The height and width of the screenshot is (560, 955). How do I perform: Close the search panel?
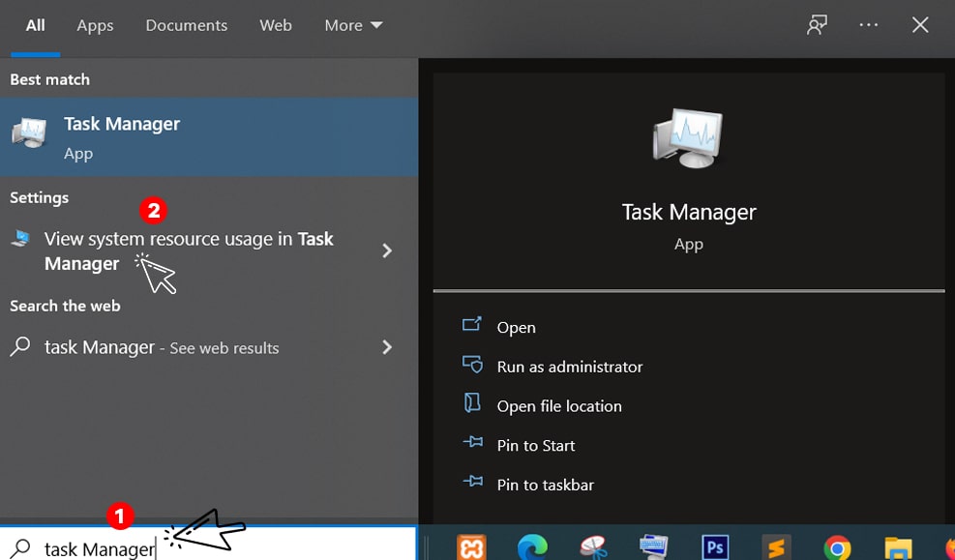(920, 25)
